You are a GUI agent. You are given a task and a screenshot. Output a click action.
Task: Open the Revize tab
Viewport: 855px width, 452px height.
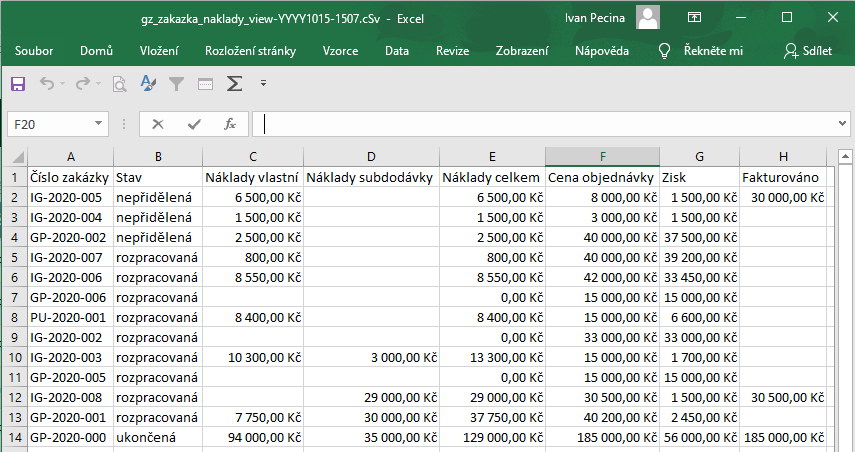453,51
